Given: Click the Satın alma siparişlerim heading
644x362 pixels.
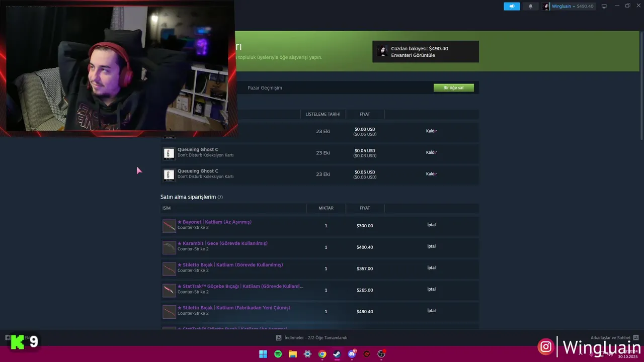Looking at the screenshot, I should click(x=188, y=197).
